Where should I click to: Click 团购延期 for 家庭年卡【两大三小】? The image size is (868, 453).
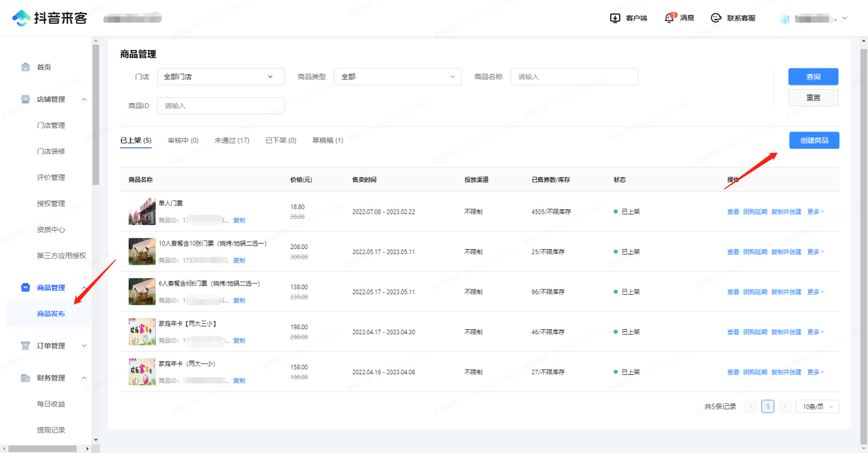click(755, 333)
